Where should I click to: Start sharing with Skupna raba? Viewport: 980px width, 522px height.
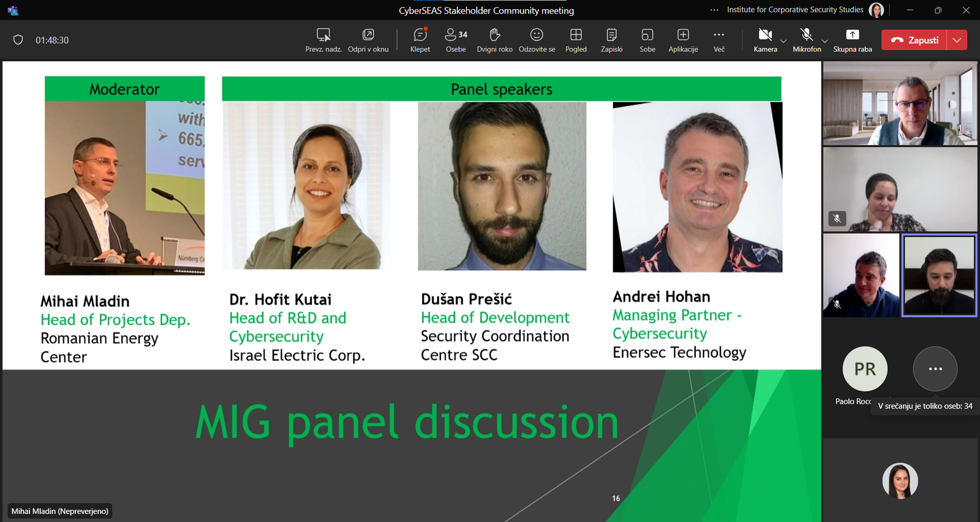853,40
